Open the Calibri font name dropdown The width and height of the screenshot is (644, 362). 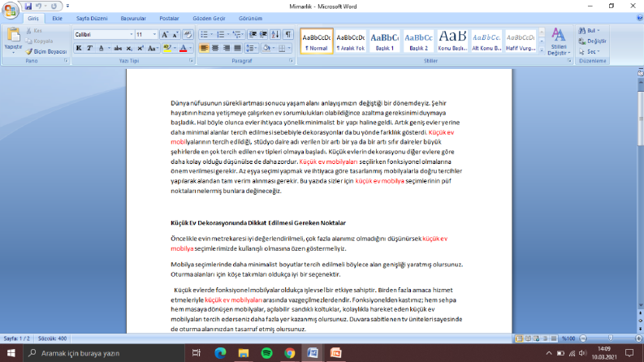[x=131, y=35]
